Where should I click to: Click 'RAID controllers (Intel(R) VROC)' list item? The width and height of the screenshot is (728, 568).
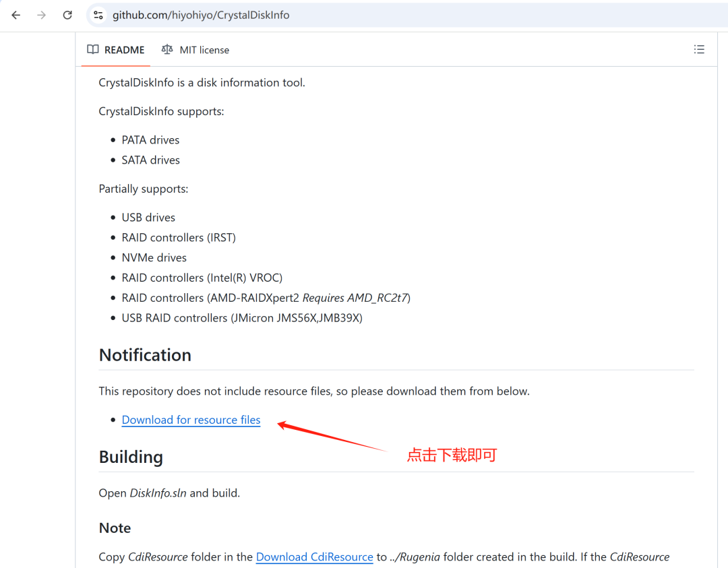tap(202, 278)
